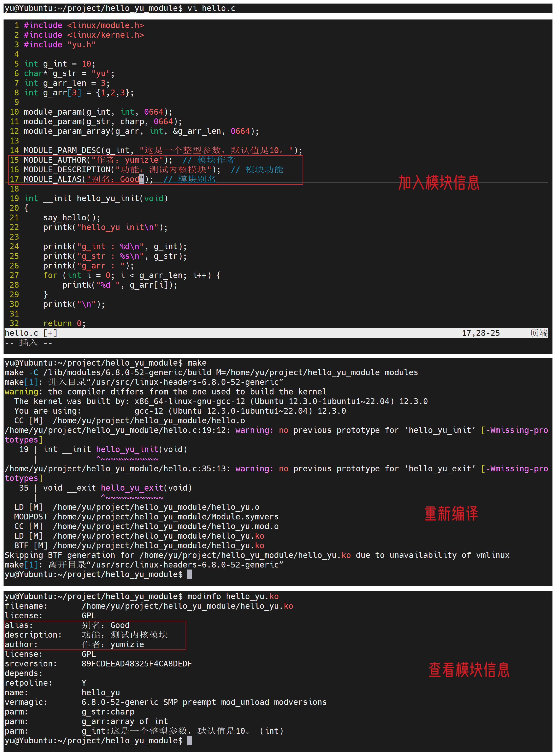Click the vim status bar showing hello.c [+]

click(x=31, y=333)
